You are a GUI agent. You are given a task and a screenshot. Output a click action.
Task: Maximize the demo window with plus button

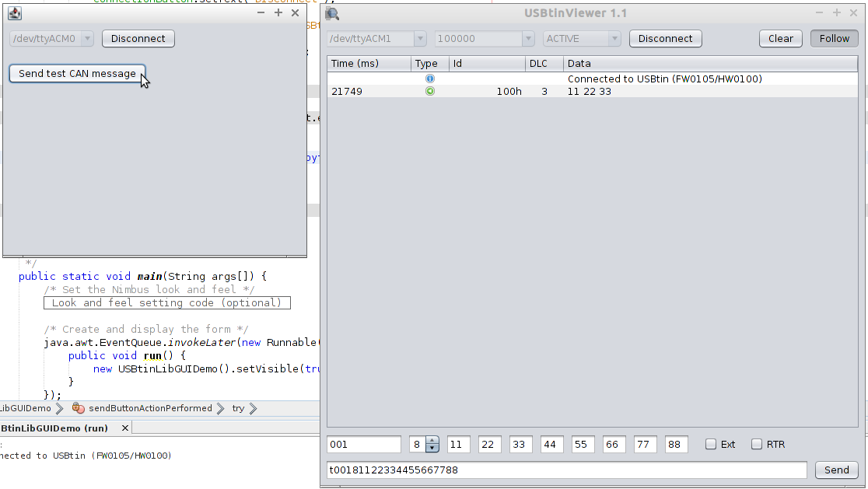pyautogui.click(x=278, y=12)
